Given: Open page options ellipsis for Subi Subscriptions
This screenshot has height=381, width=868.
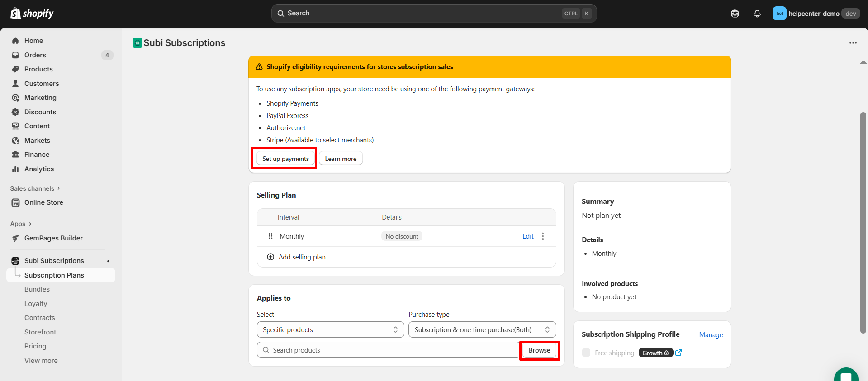Looking at the screenshot, I should click(x=853, y=43).
